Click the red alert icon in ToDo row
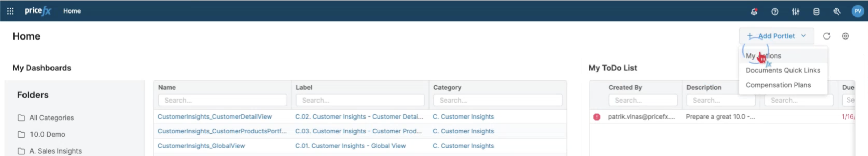 point(597,117)
